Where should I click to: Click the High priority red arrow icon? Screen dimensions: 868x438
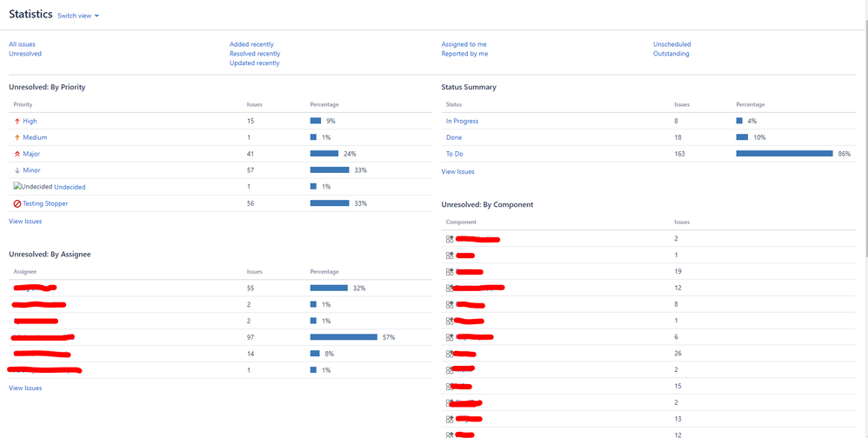click(17, 121)
